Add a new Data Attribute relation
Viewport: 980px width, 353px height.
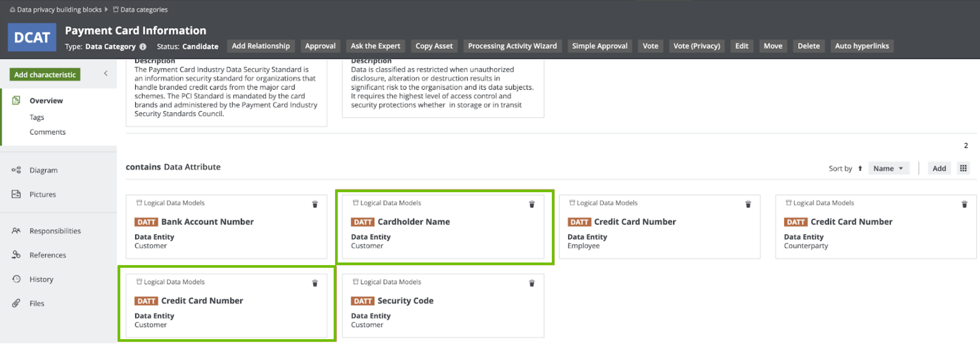[939, 168]
